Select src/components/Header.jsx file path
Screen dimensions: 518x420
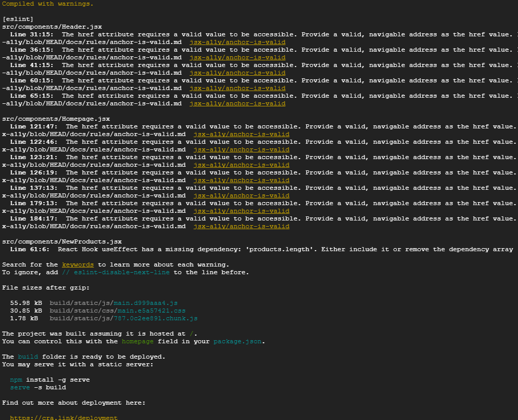coord(52,27)
